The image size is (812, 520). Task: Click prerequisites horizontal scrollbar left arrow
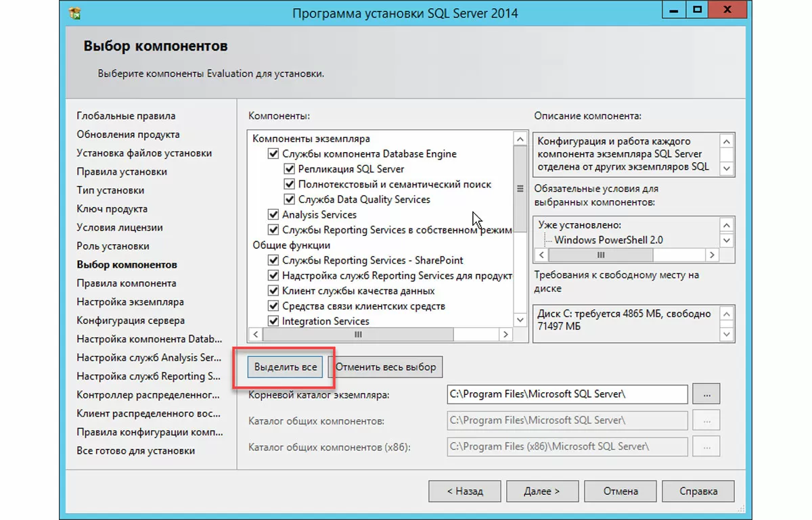pyautogui.click(x=541, y=255)
